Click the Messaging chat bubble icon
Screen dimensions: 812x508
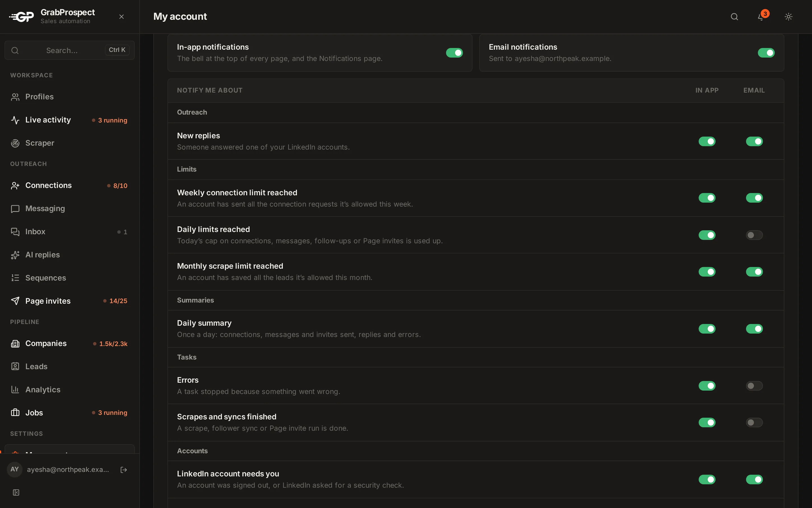coord(15,209)
